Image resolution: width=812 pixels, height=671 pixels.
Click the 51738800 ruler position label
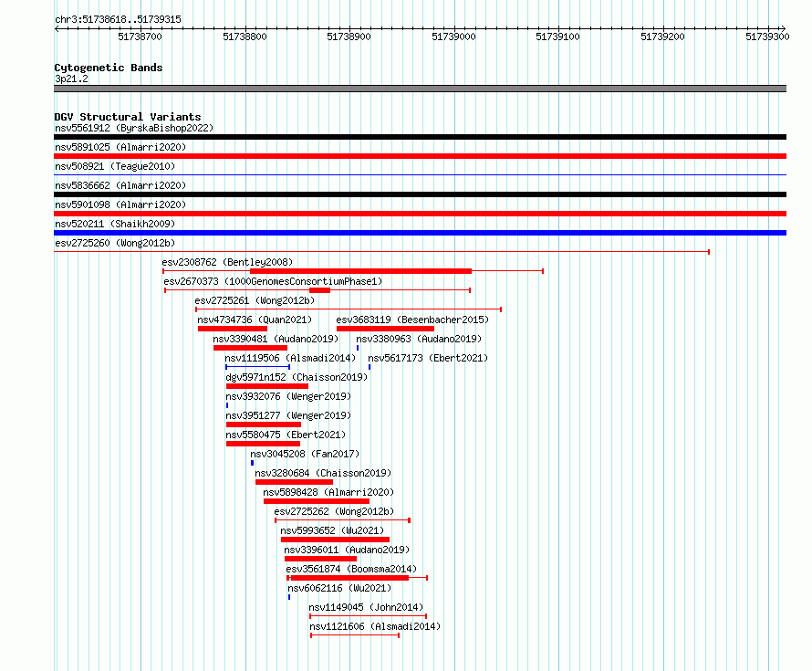[245, 37]
